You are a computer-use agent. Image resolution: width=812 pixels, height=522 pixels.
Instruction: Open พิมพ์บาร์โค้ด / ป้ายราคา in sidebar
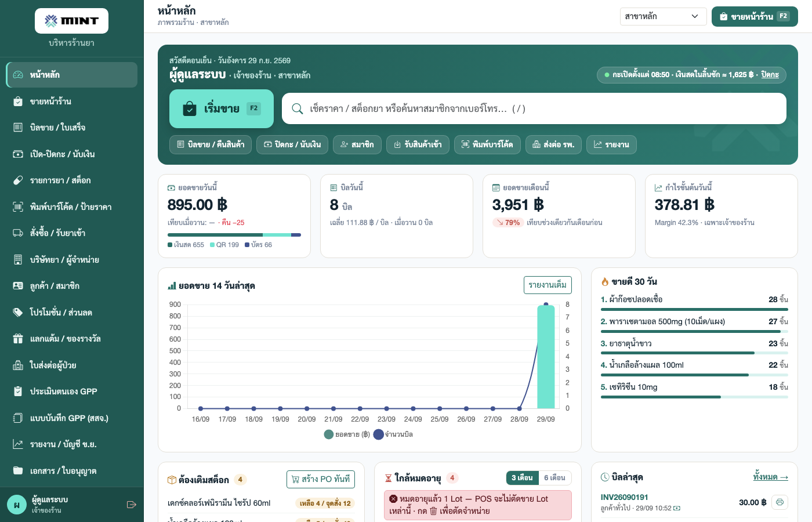(72, 206)
